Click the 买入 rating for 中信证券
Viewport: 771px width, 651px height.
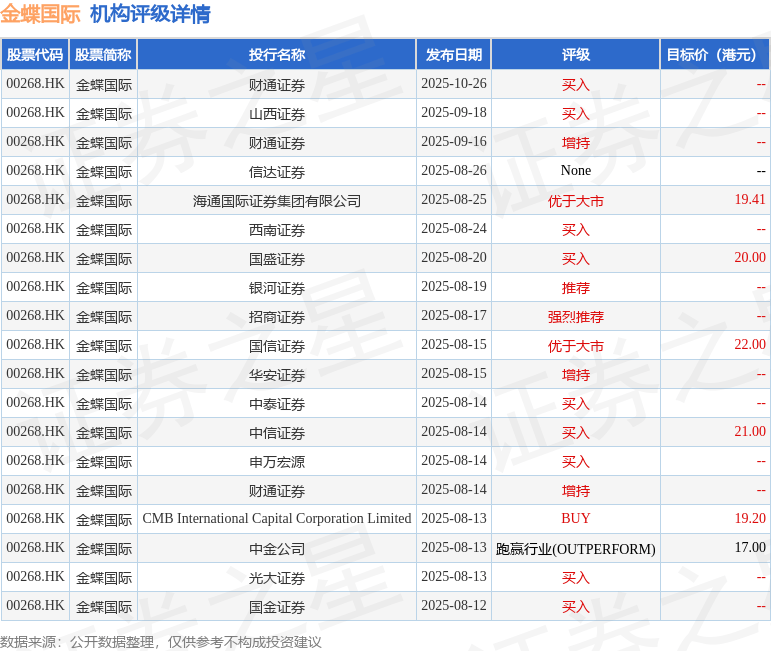click(576, 433)
